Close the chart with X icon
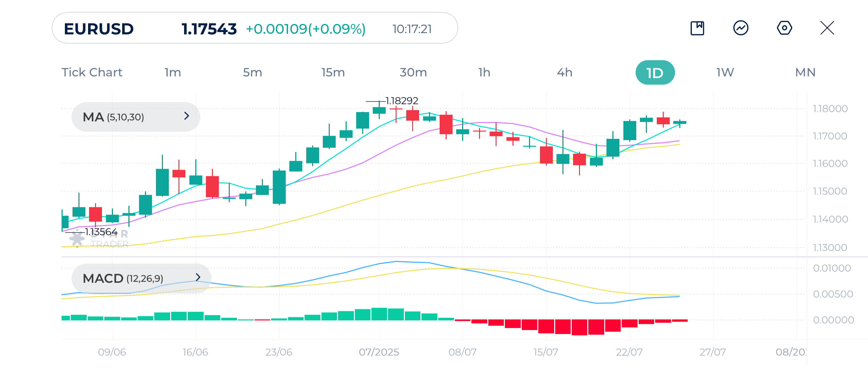 pos(827,28)
